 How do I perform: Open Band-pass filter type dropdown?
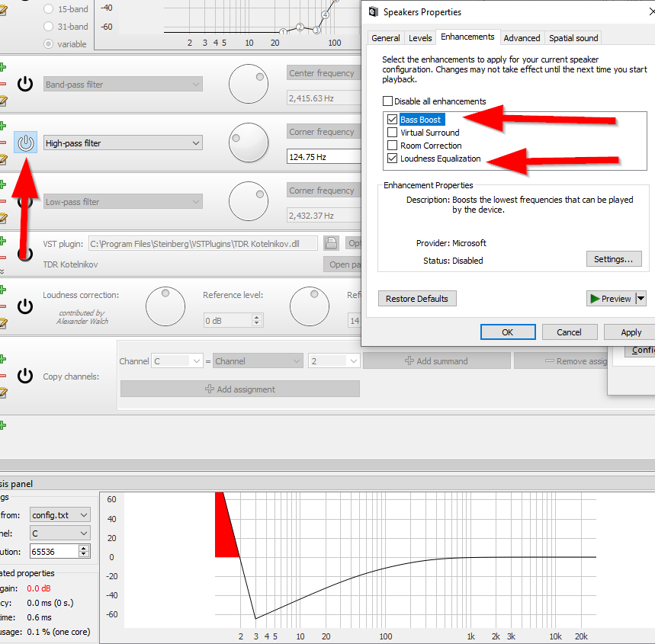124,85
